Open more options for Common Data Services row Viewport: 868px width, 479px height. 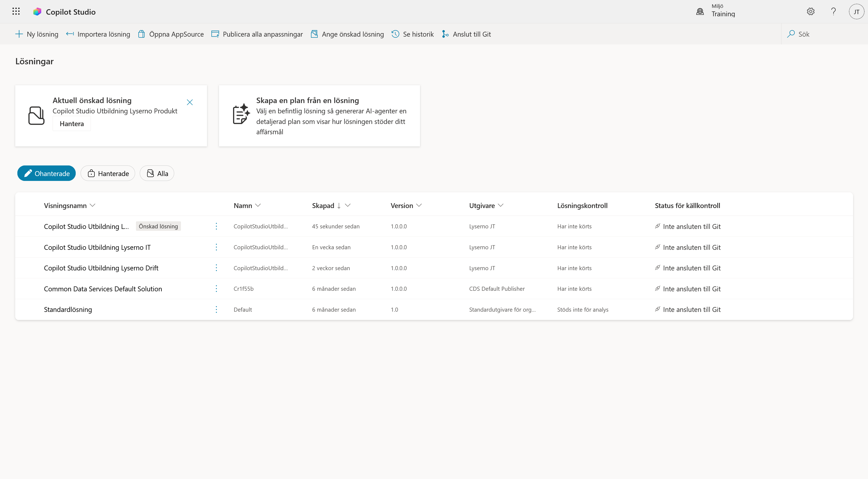(216, 288)
